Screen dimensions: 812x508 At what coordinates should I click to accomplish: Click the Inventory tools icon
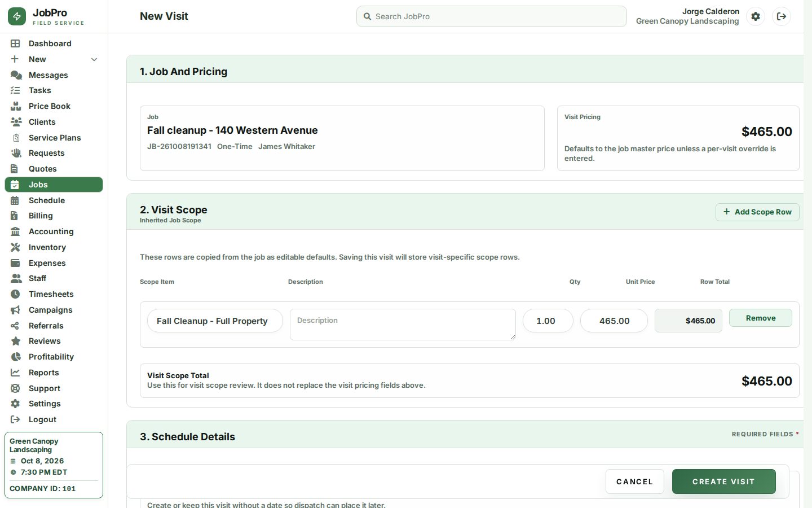click(15, 247)
